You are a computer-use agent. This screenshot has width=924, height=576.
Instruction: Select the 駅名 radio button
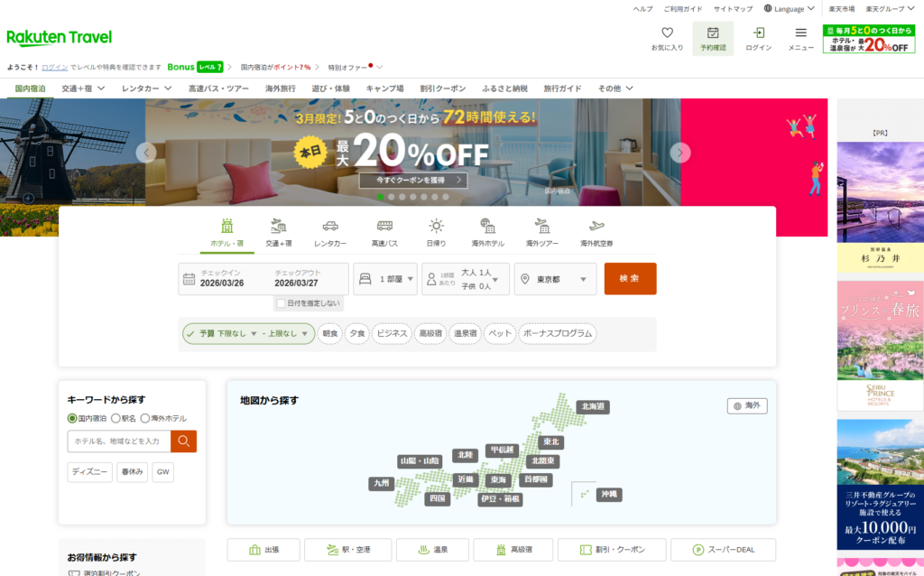(116, 419)
